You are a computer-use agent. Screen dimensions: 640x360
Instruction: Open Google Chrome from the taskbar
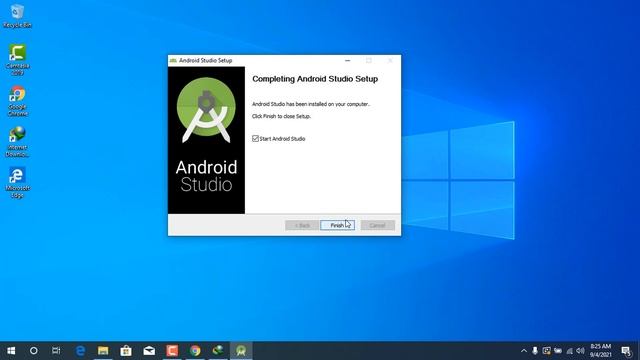[195, 351]
